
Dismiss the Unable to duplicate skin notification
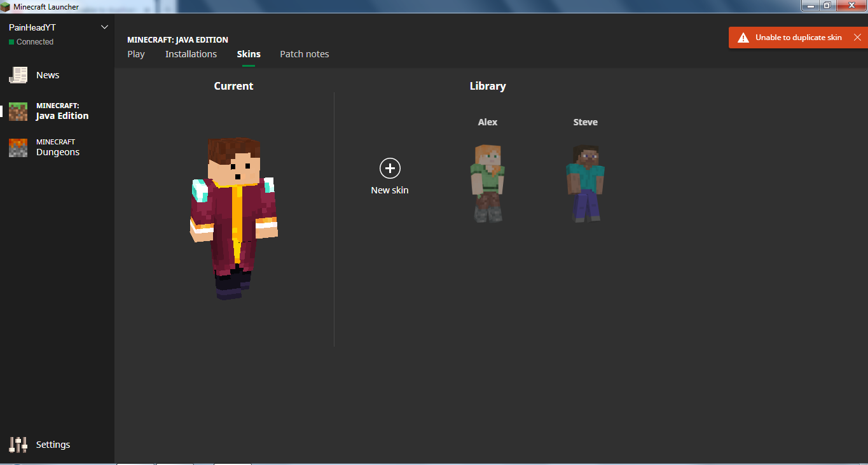(857, 38)
